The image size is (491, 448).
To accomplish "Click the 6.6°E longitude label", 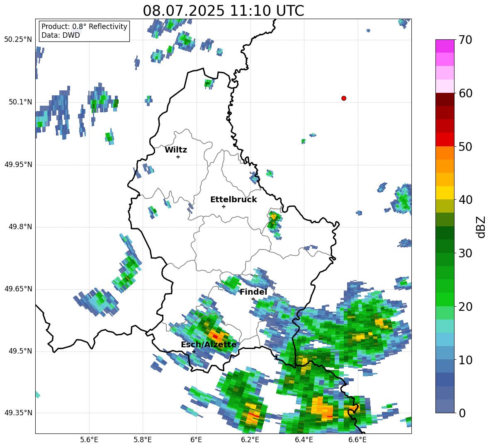I will (357, 440).
